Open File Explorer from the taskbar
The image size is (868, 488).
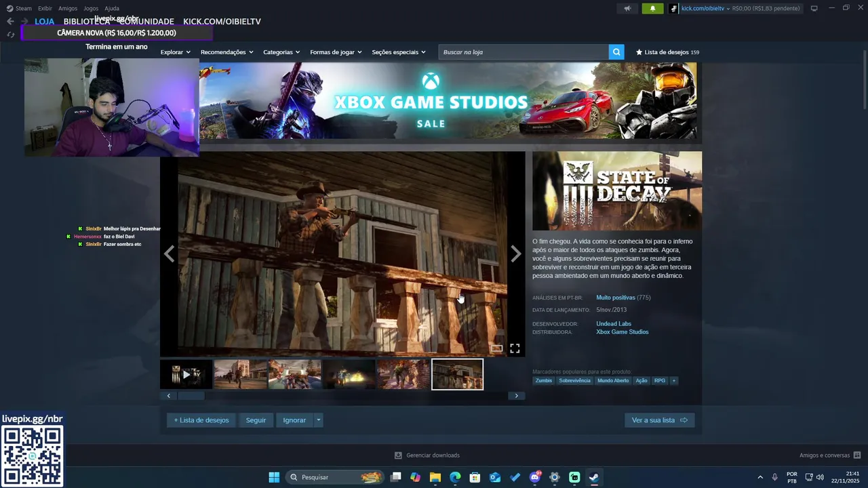435,477
